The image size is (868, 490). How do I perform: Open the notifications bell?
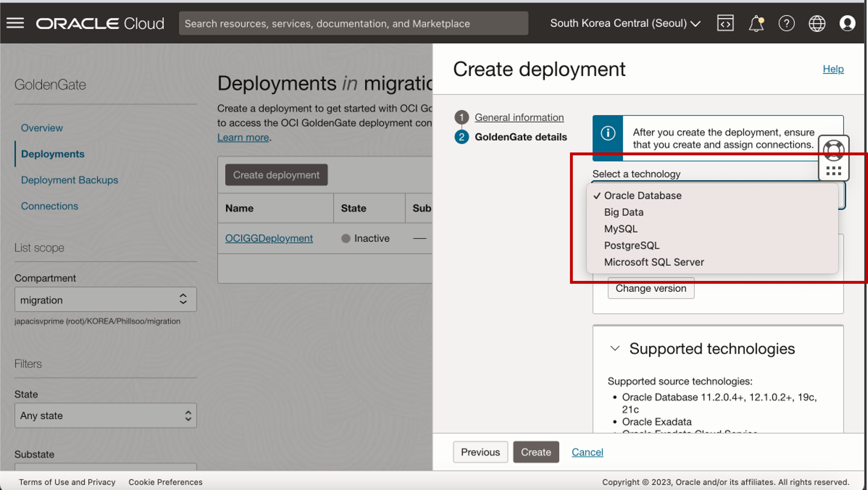click(x=756, y=23)
